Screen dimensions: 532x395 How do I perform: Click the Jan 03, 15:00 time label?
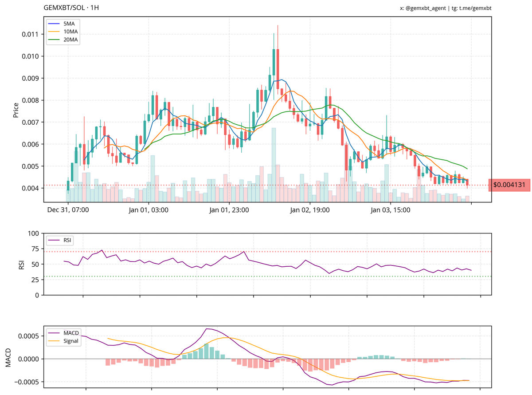pyautogui.click(x=391, y=210)
